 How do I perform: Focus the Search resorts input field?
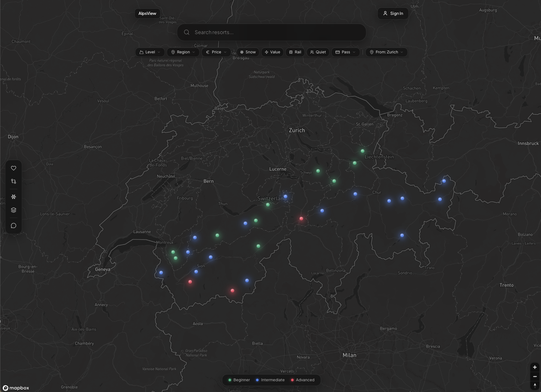pyautogui.click(x=272, y=32)
